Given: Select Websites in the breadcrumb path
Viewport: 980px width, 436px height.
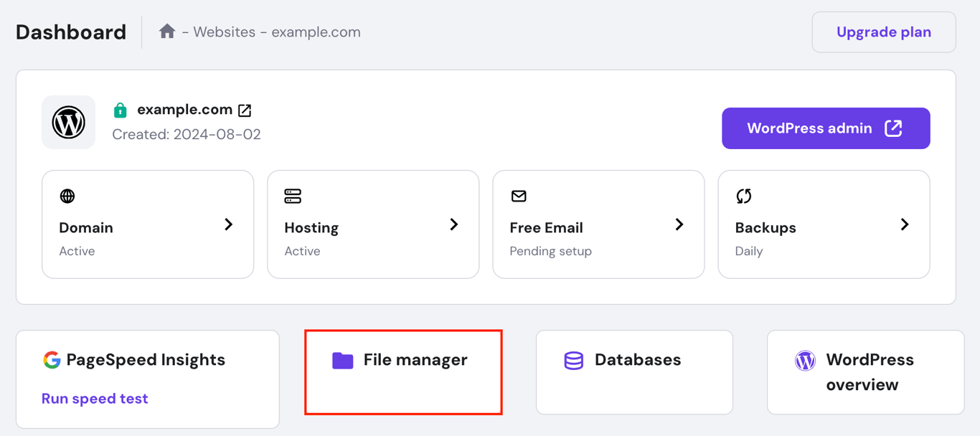Looking at the screenshot, I should tap(222, 32).
